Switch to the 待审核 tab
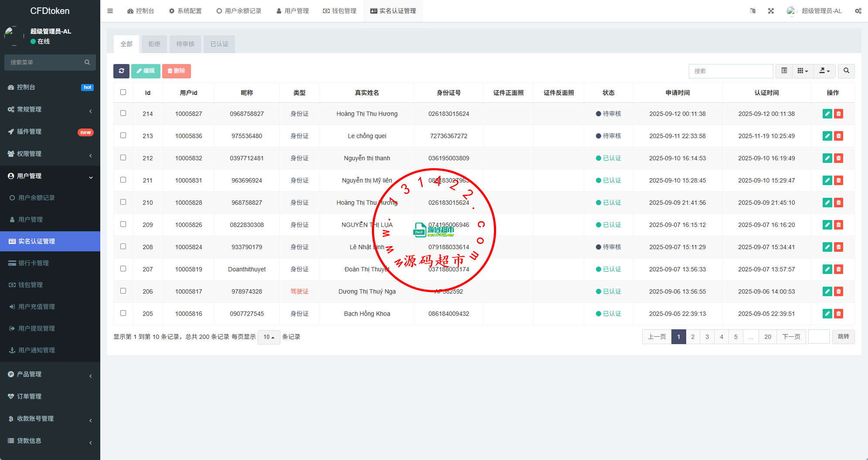The width and height of the screenshot is (868, 460). coord(185,44)
